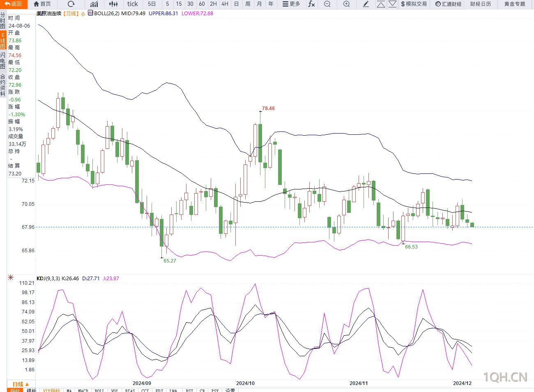
Task: Go to 首页 home page
Action: [x=42, y=4]
